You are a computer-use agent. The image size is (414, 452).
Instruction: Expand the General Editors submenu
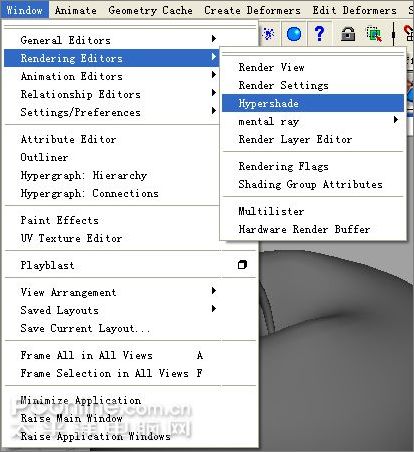[112, 40]
